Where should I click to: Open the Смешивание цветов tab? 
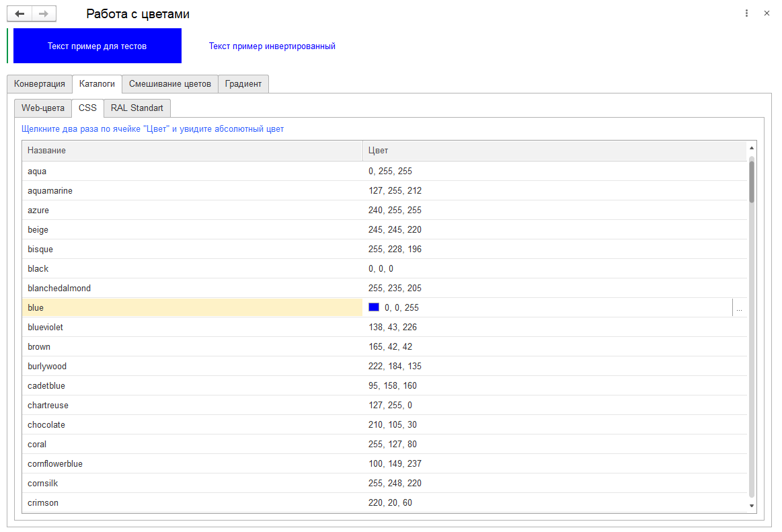[170, 84]
